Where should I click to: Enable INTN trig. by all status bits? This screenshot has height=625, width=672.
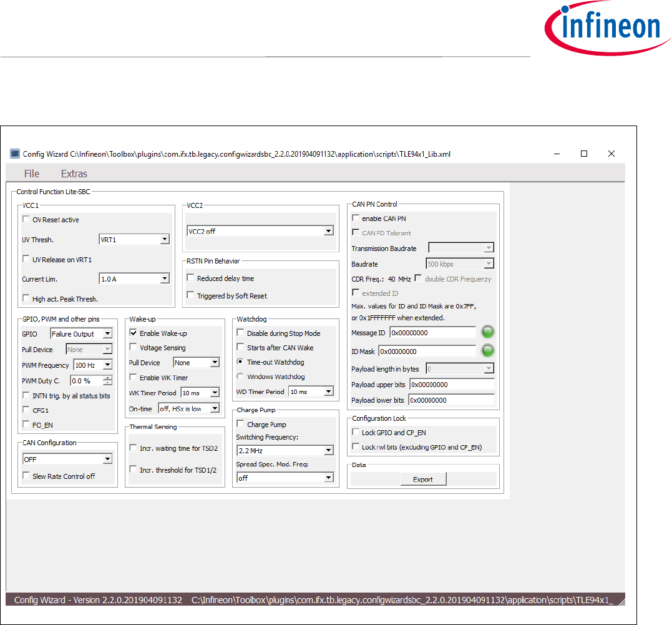point(26,395)
